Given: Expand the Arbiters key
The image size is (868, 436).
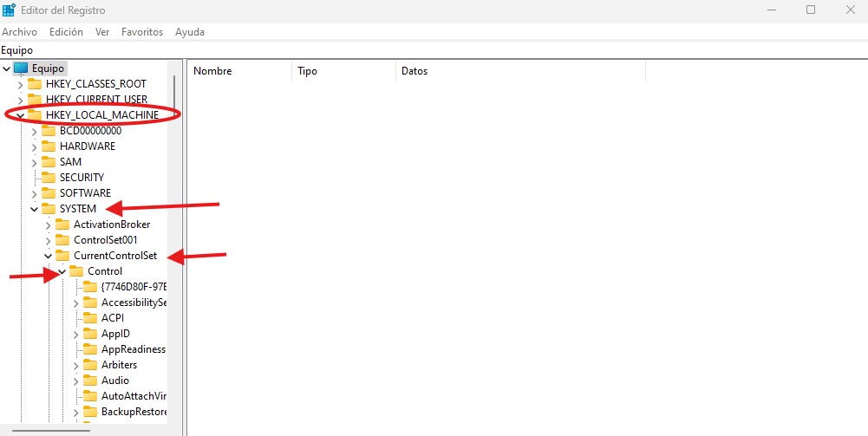Looking at the screenshot, I should click(75, 365).
